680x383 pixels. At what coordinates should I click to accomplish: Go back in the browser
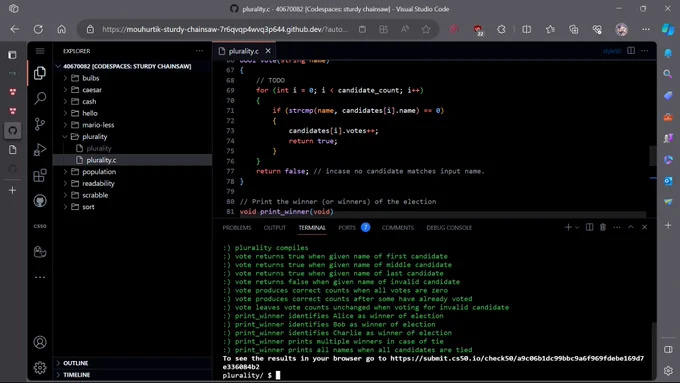pos(15,29)
